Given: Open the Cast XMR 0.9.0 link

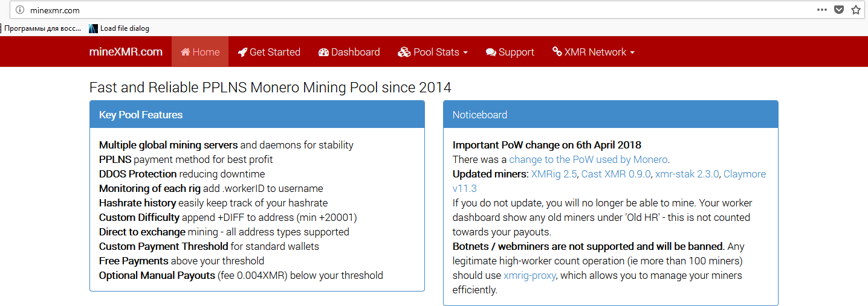Looking at the screenshot, I should click(617, 174).
